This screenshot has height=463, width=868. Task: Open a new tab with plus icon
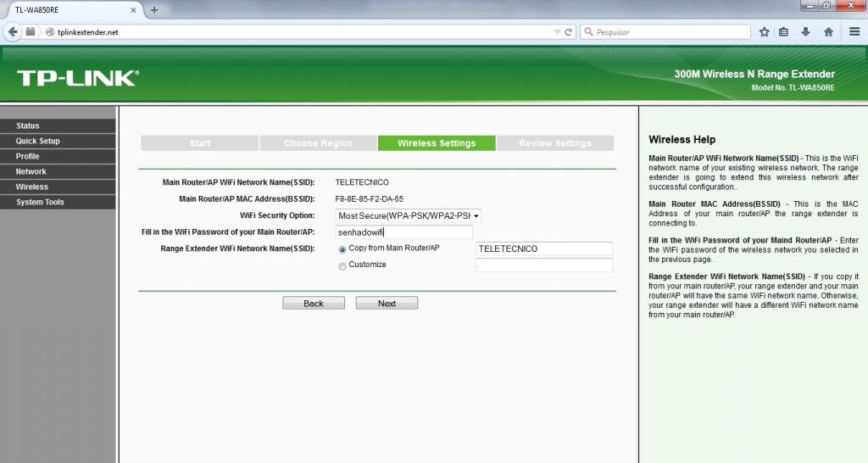(154, 10)
